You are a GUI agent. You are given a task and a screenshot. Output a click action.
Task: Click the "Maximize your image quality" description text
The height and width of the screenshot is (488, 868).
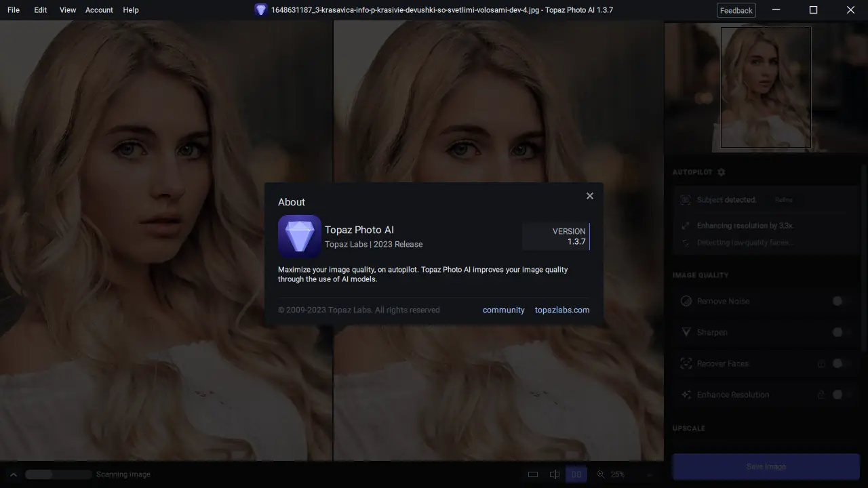[x=423, y=274]
